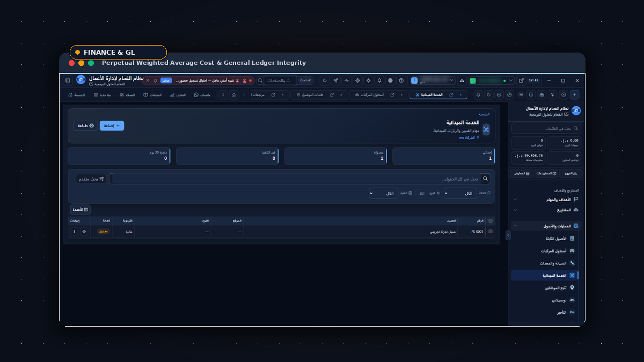View the FS-0001 record with eye icon
This screenshot has width=644, height=362.
pos(84,232)
